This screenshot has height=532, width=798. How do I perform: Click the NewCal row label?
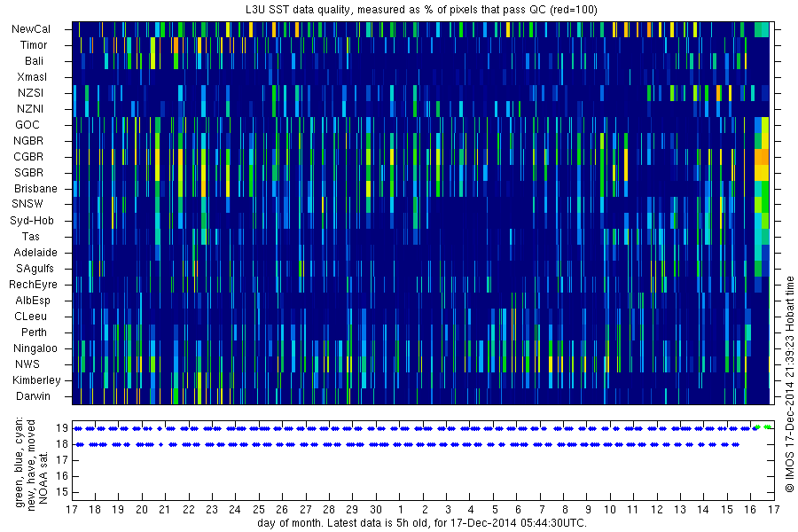pos(31,29)
